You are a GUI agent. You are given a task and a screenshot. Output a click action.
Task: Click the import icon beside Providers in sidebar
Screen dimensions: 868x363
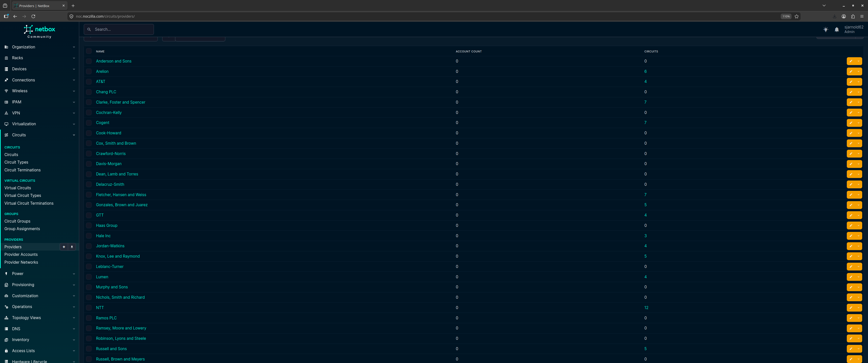(72, 247)
